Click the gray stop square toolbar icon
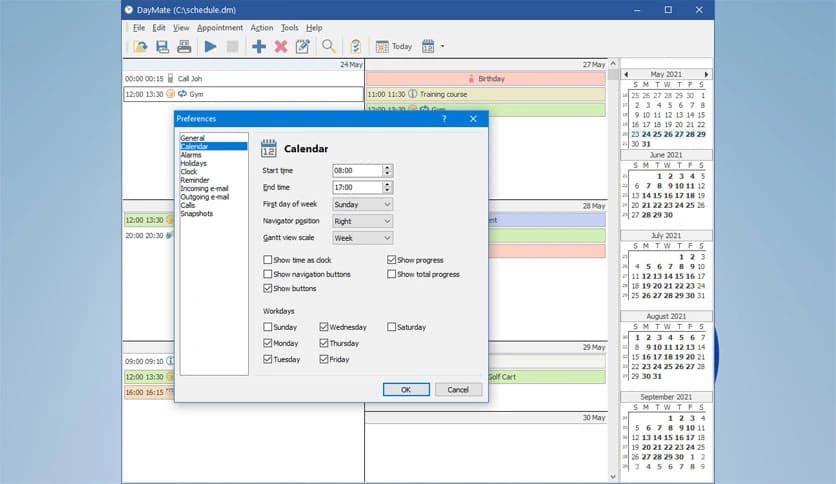The height and width of the screenshot is (484, 836). [232, 47]
